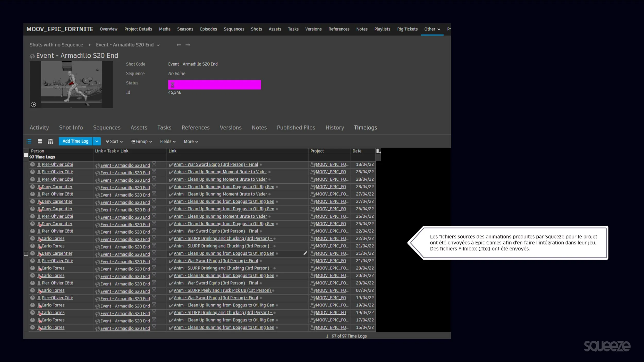Screen dimensions: 644x362
Task: Switch to the Published Files tab
Action: tap(296, 128)
